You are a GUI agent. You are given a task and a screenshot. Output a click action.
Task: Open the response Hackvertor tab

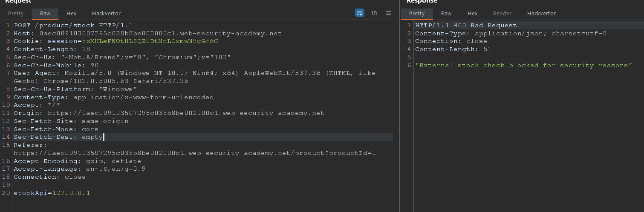[x=541, y=14]
